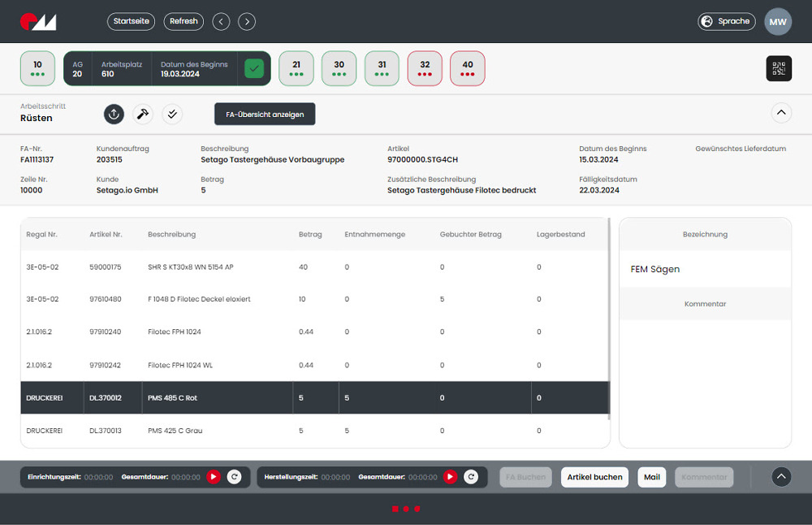Select the double-checkmark completion step icon
Viewport: 812px width, 525px height.
(x=172, y=115)
